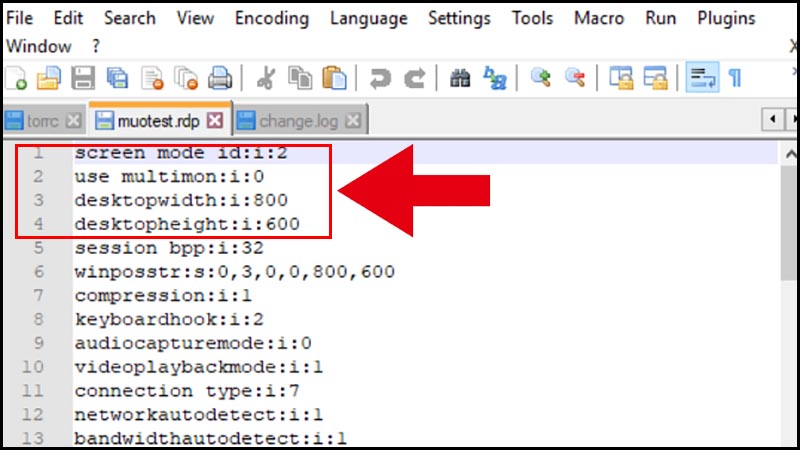Close the current document using the toolbar icon

(152, 79)
